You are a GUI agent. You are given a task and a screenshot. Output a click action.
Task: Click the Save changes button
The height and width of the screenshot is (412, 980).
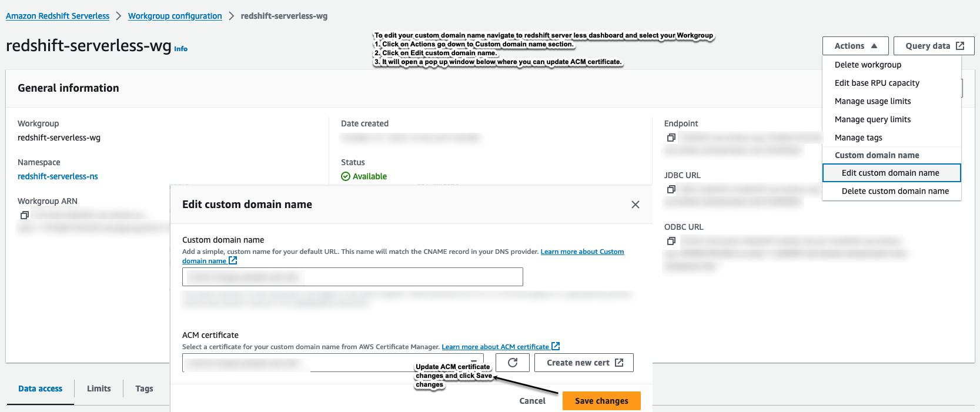tap(601, 401)
